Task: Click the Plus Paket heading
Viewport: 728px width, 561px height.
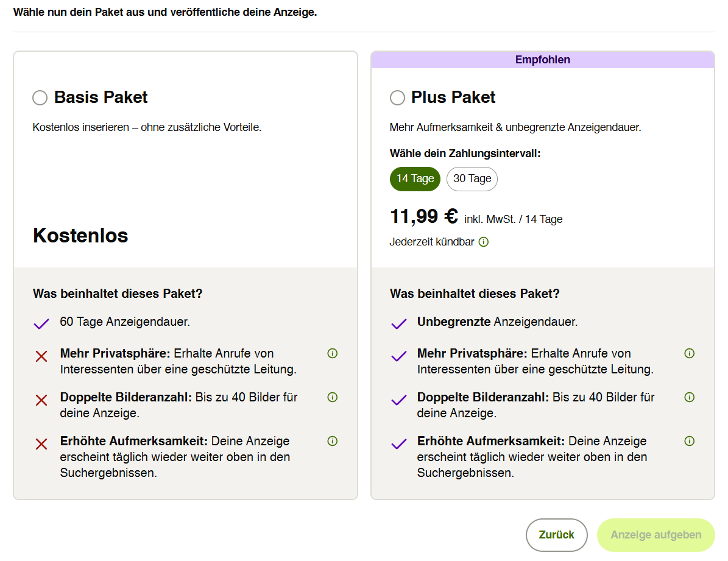Action: point(453,97)
